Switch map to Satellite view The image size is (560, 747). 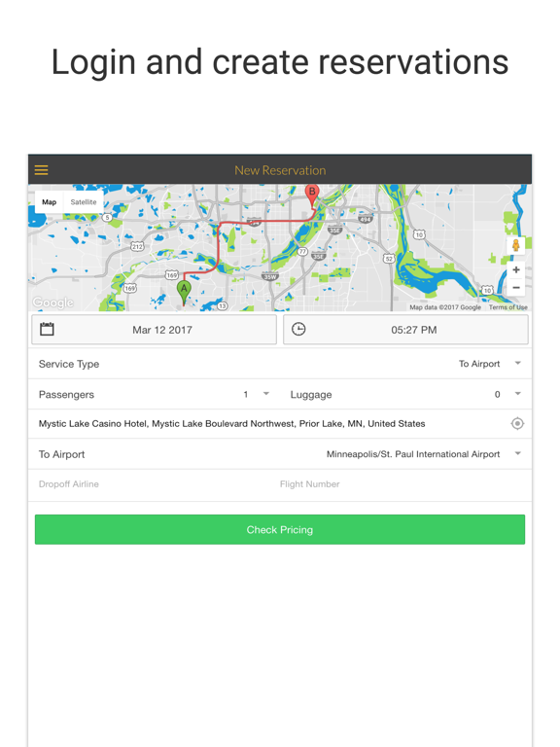(x=84, y=202)
